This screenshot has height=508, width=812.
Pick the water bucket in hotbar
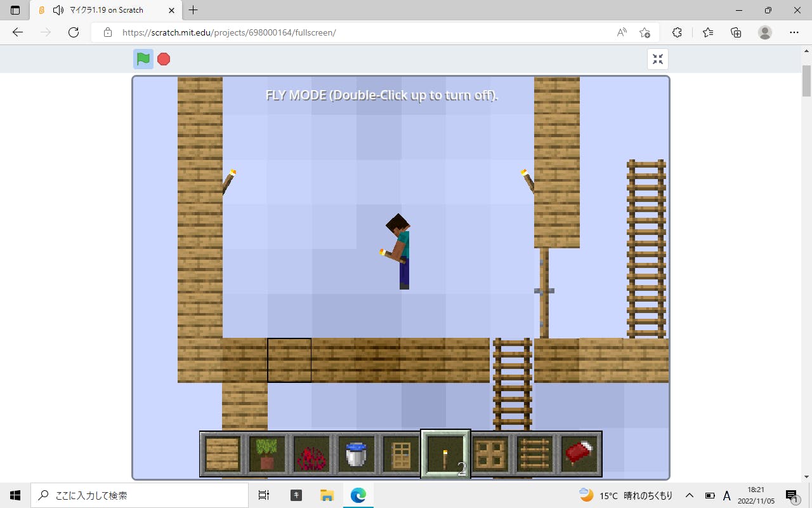tap(356, 454)
